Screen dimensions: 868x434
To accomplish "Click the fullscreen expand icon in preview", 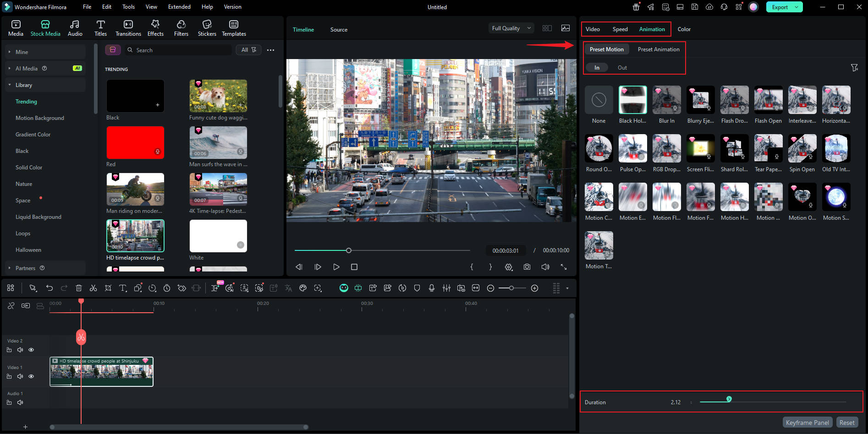I will tap(564, 267).
